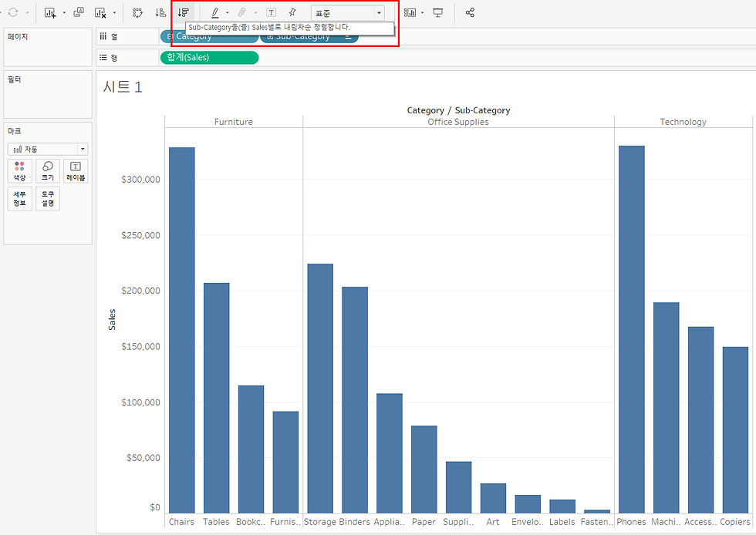
Task: Click the Office Supplies category header
Action: [458, 122]
